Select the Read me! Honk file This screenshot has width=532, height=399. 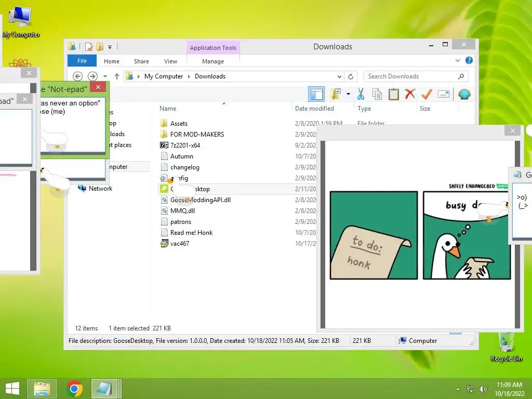191,233
